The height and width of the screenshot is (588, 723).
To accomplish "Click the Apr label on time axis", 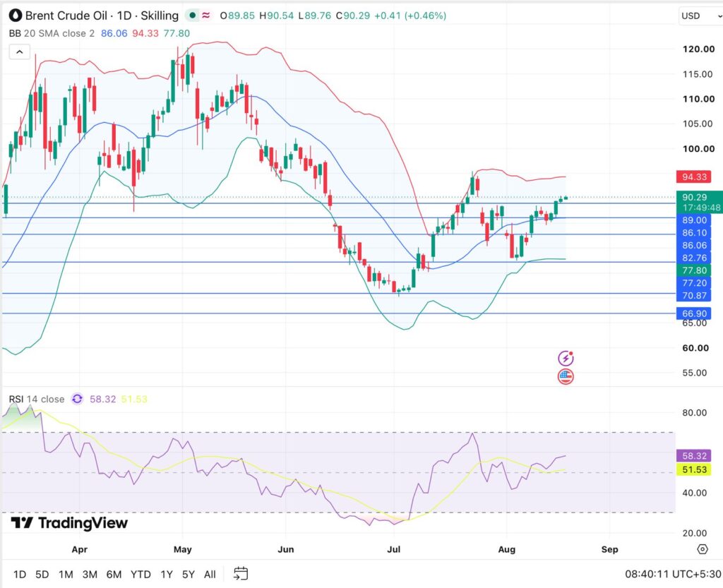I will 79,549.
